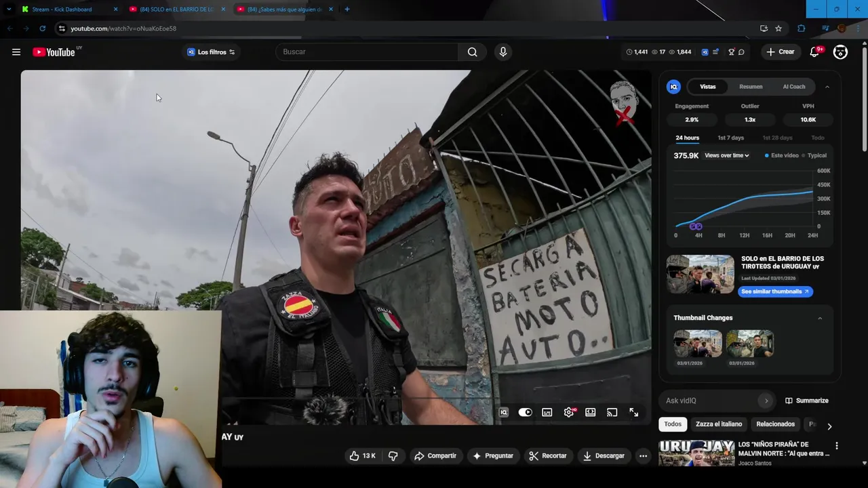Click site info icon in address bar
Screen dimensions: 868x488
(62, 28)
